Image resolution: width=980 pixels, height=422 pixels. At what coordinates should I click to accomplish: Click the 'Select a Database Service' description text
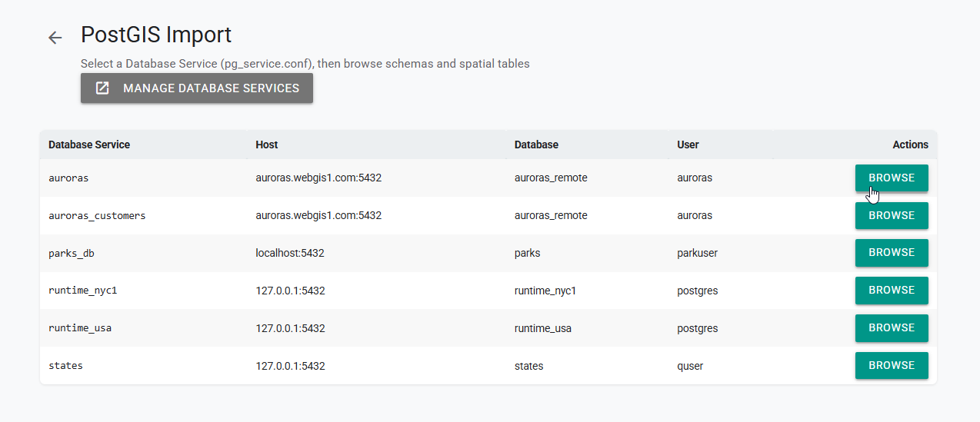(305, 64)
